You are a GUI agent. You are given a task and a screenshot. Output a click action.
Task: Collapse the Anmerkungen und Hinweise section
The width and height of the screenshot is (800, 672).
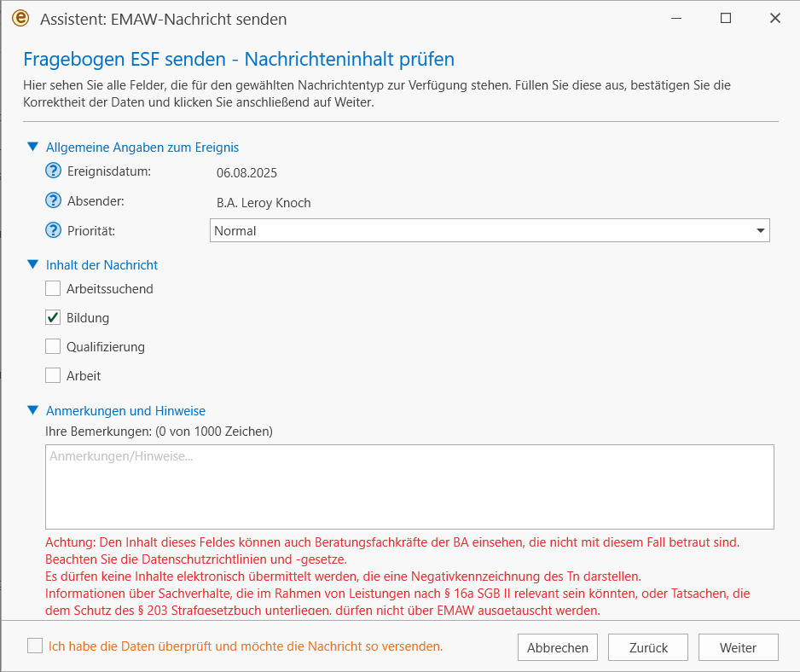point(32,410)
